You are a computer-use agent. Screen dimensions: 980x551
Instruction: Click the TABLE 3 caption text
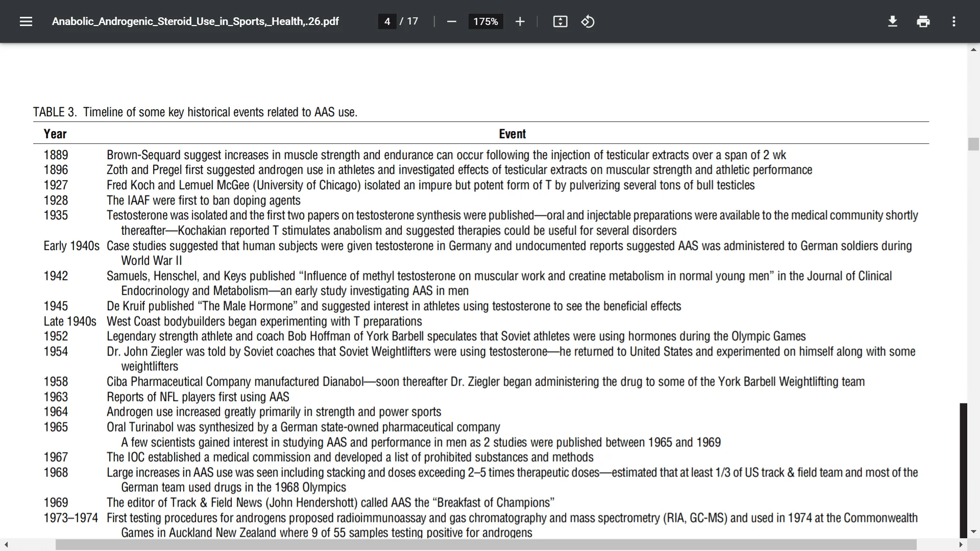pos(195,112)
